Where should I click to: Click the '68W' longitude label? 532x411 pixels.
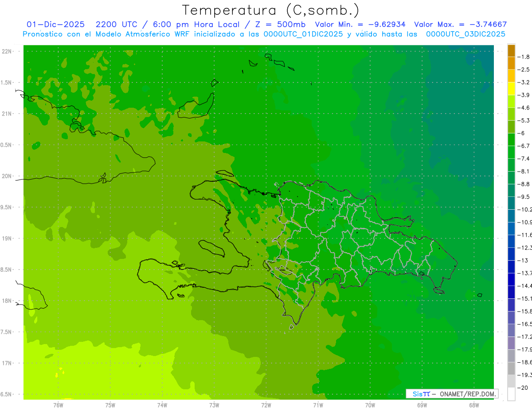(474, 405)
